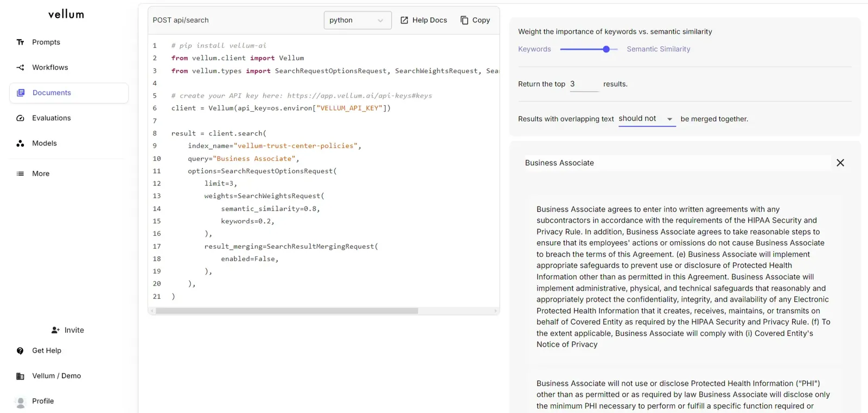Click 'Weight the importance of keywords' text
This screenshot has height=413, width=868.
615,32
